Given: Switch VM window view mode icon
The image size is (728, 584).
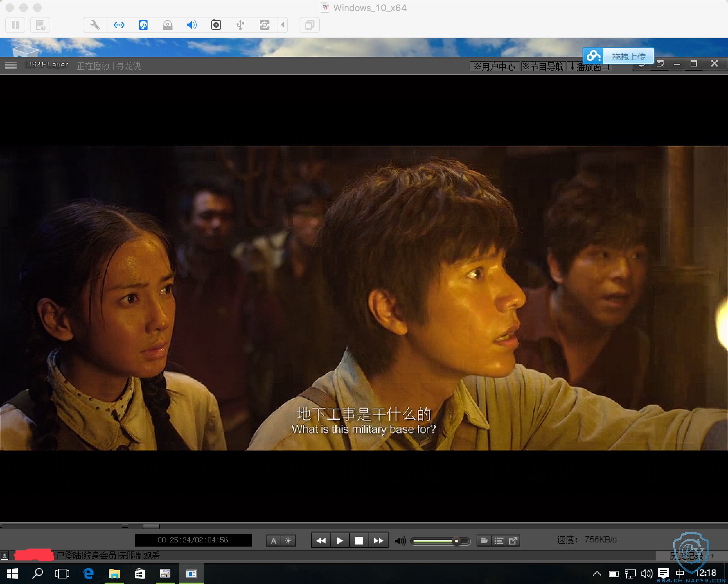Looking at the screenshot, I should [x=309, y=25].
